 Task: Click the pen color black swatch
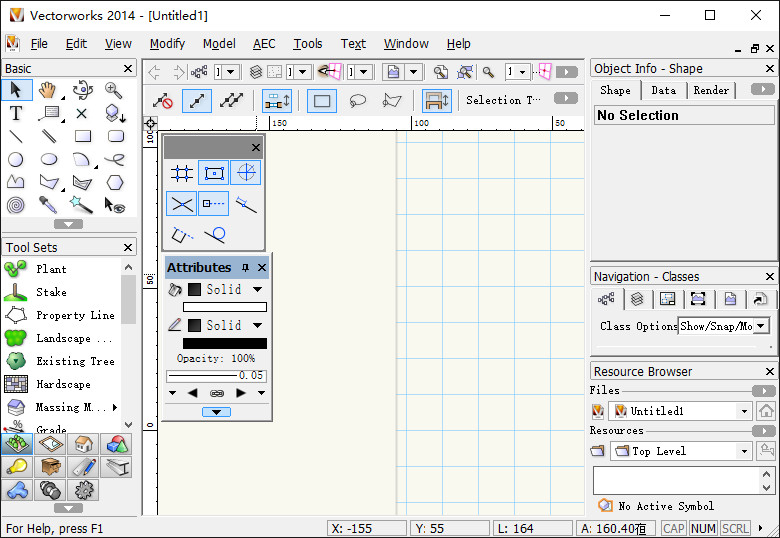point(225,344)
